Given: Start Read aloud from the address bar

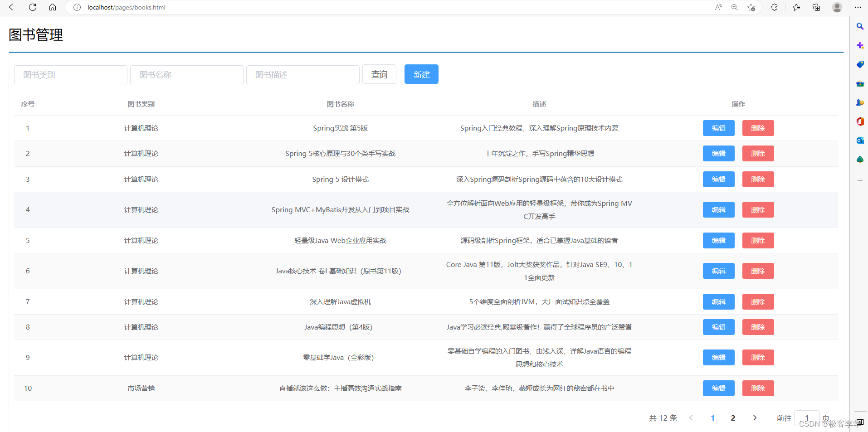Looking at the screenshot, I should click(718, 7).
